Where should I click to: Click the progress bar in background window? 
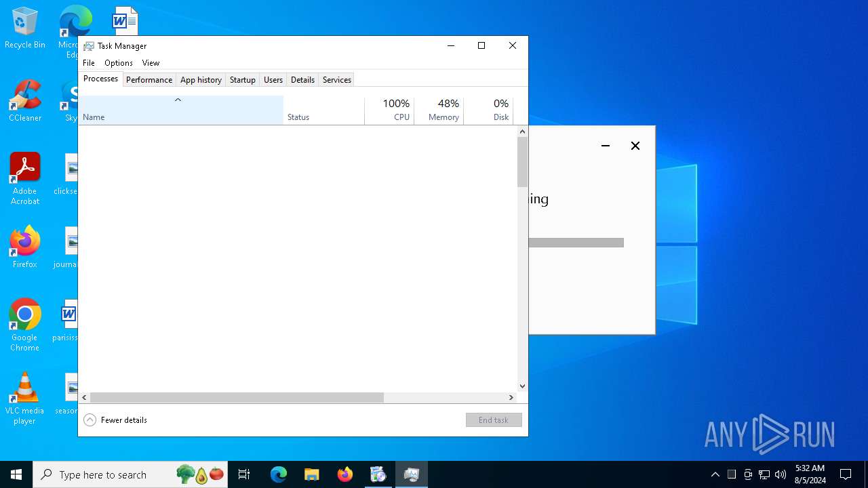[x=576, y=243]
